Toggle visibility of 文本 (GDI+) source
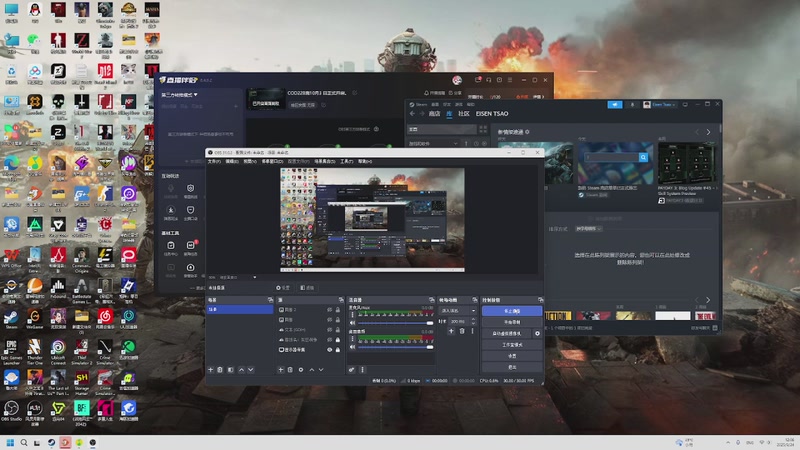Image resolution: width=800 pixels, height=450 pixels. click(x=330, y=330)
